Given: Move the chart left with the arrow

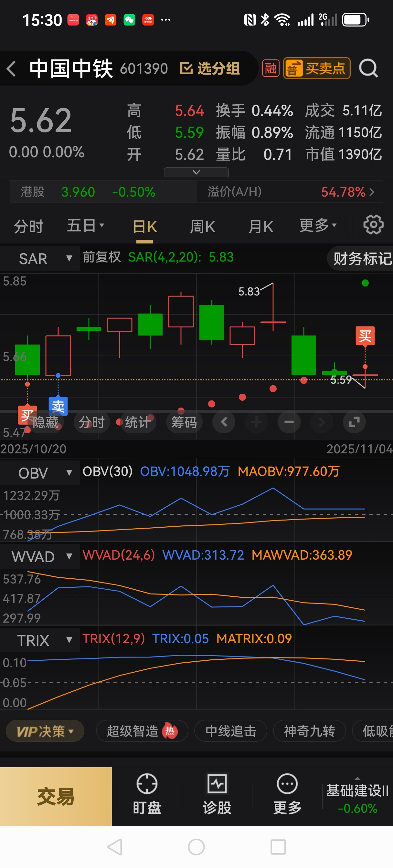Looking at the screenshot, I should [224, 422].
